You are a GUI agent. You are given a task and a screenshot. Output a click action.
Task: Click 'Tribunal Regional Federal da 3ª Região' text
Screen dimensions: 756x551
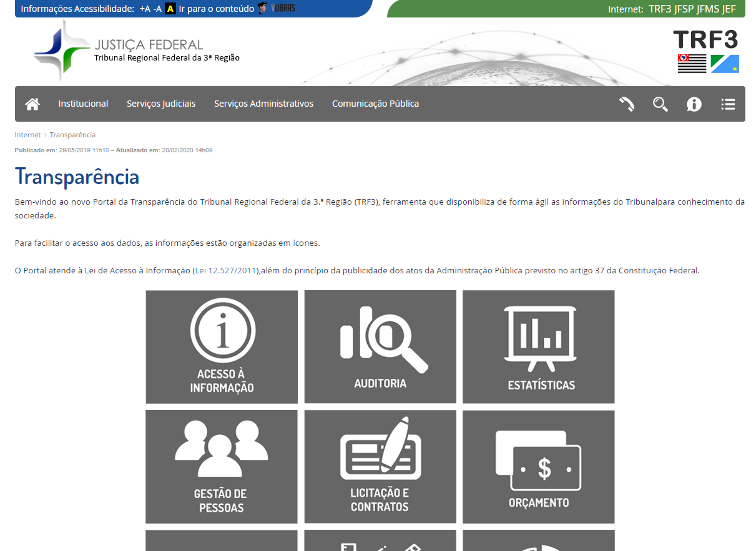coord(167,58)
